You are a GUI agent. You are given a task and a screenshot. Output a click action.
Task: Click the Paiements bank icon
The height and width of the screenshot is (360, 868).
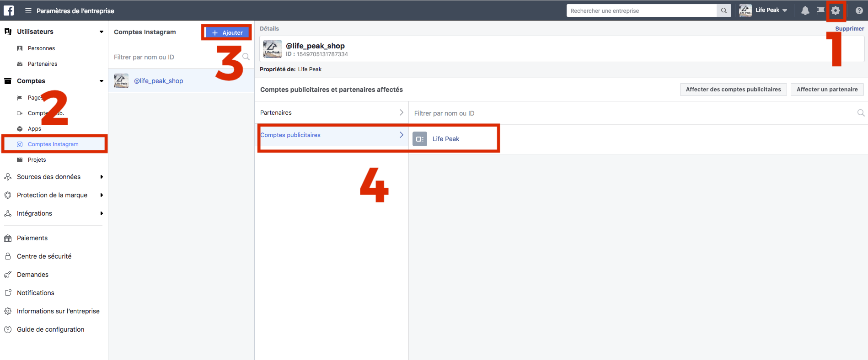click(x=8, y=238)
